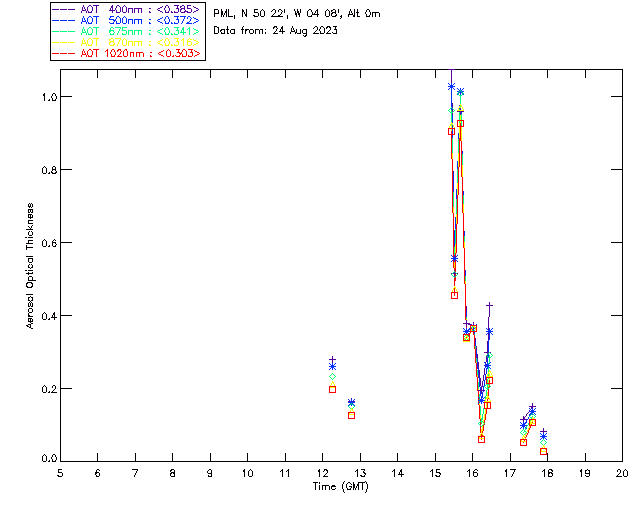This screenshot has height=512, width=640.
Task: Click the AOT 1020nm legend entry
Action: point(126,53)
